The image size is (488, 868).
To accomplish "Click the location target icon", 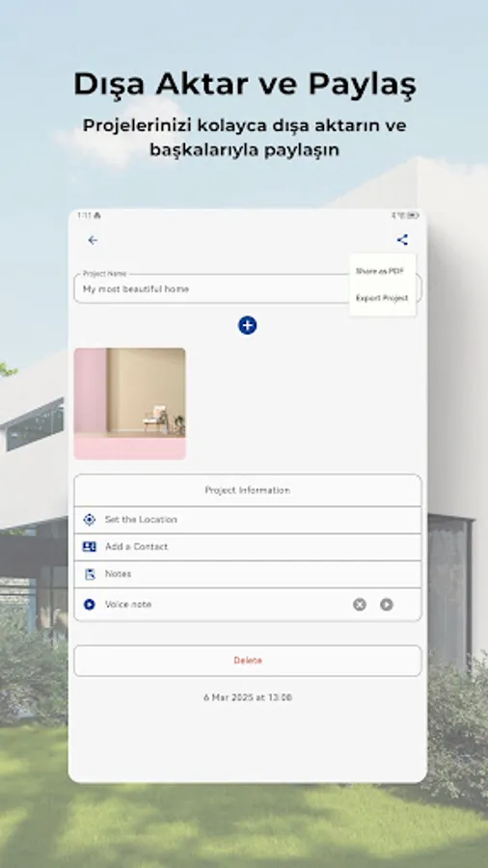I will (89, 519).
